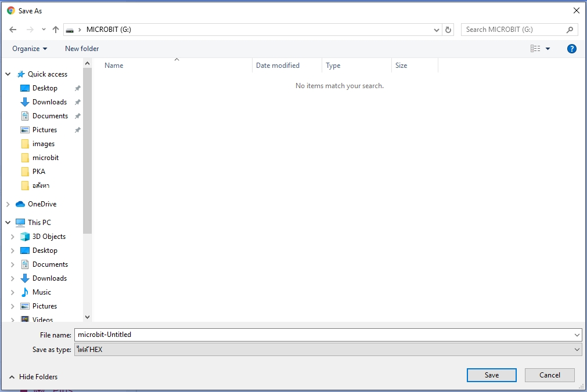Image resolution: width=587 pixels, height=392 pixels.
Task: Collapse the This PC tree
Action: [x=8, y=223]
